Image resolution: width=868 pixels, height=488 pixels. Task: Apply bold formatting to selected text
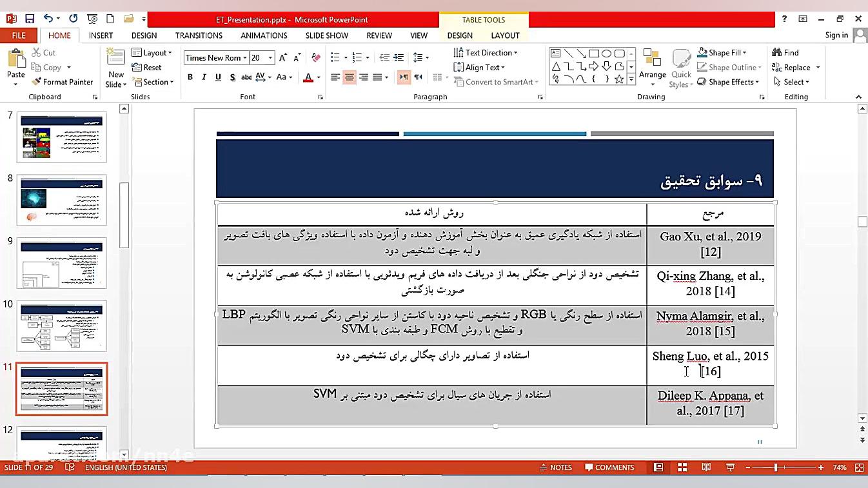(190, 77)
